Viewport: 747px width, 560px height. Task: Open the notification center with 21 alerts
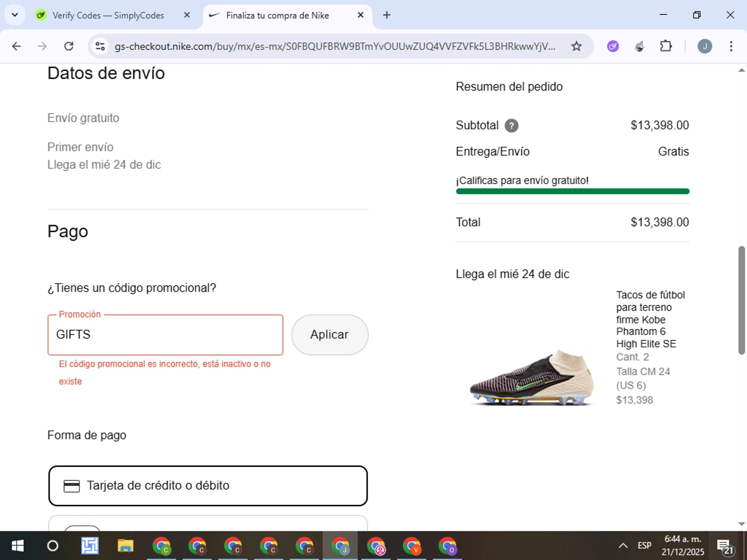coord(725,546)
